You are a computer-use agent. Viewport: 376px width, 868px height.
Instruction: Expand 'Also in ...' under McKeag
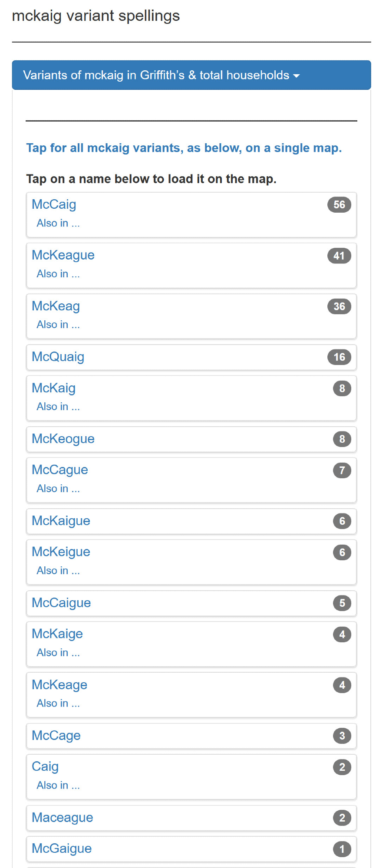58,325
